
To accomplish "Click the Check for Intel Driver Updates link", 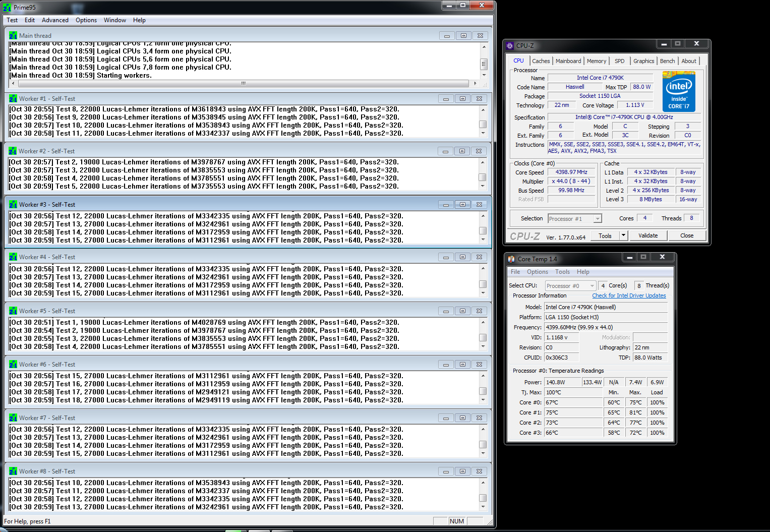I will [x=629, y=295].
